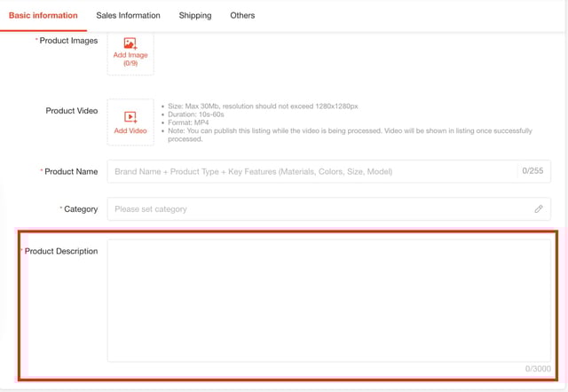Click the Add Image picture icon
Screen dimensions: 568x392
130,43
